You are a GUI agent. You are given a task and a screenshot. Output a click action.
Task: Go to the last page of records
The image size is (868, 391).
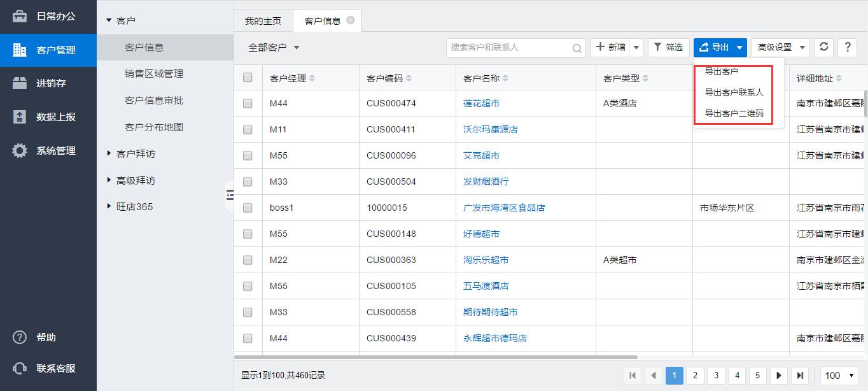(x=800, y=376)
